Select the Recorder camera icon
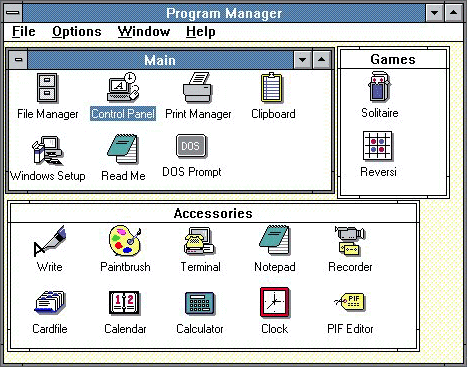Viewport: 467px width, 368px height. click(350, 241)
